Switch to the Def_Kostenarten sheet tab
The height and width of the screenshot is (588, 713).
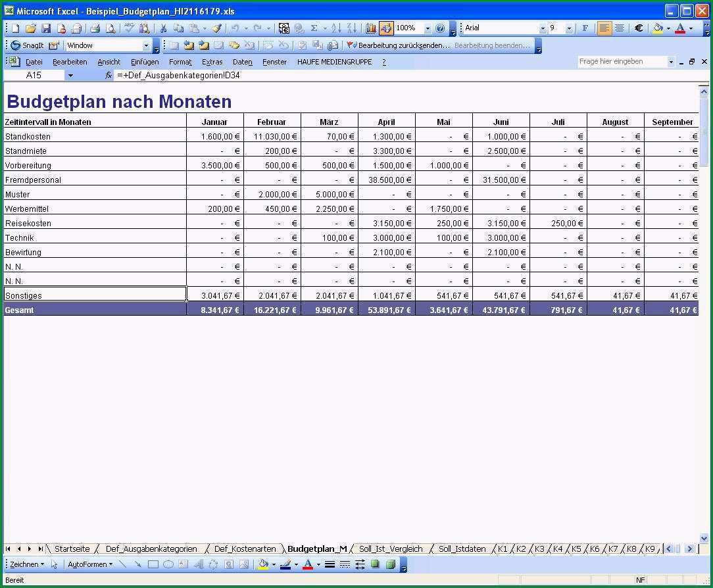[245, 549]
